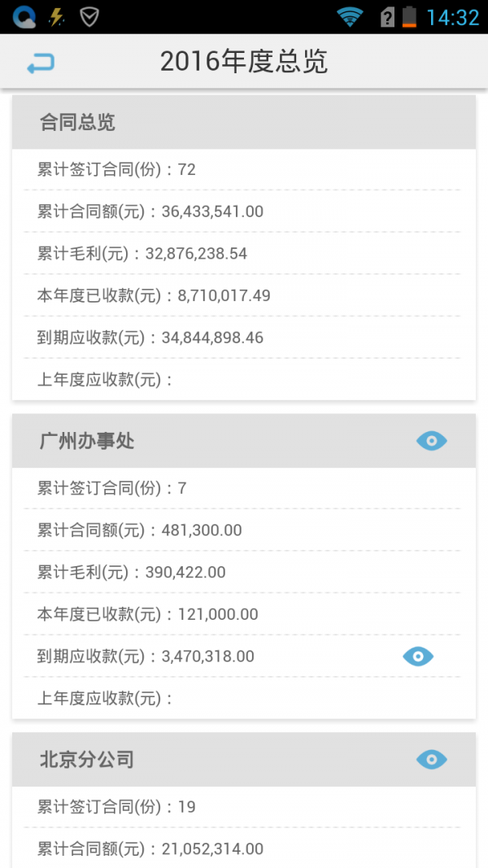Tap the 累计合同额 481,300.00 row
488x868 pixels.
(x=244, y=530)
